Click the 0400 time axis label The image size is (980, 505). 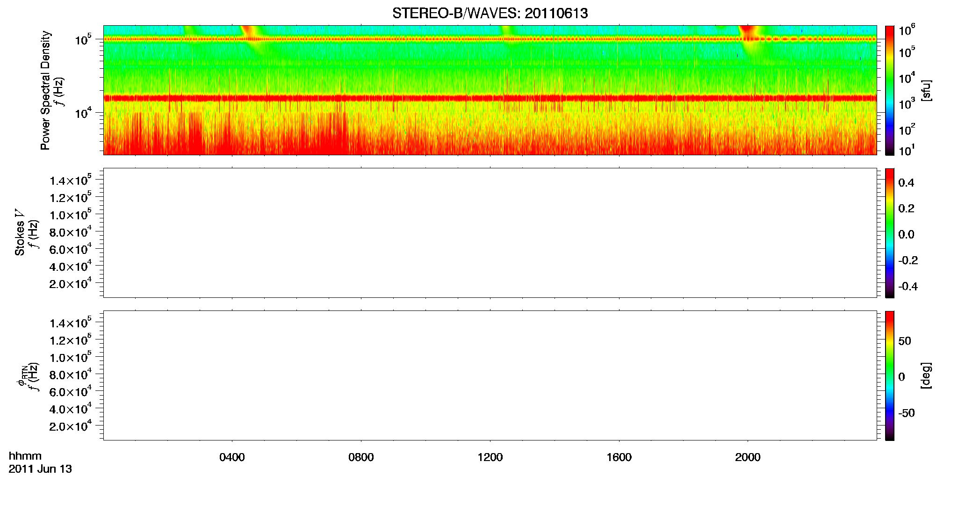(232, 457)
